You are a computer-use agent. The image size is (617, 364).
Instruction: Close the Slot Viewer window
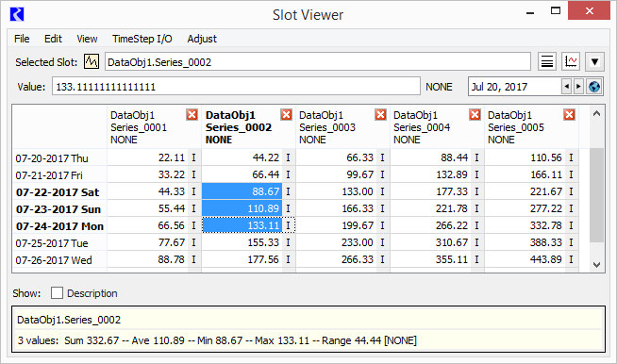click(x=589, y=10)
